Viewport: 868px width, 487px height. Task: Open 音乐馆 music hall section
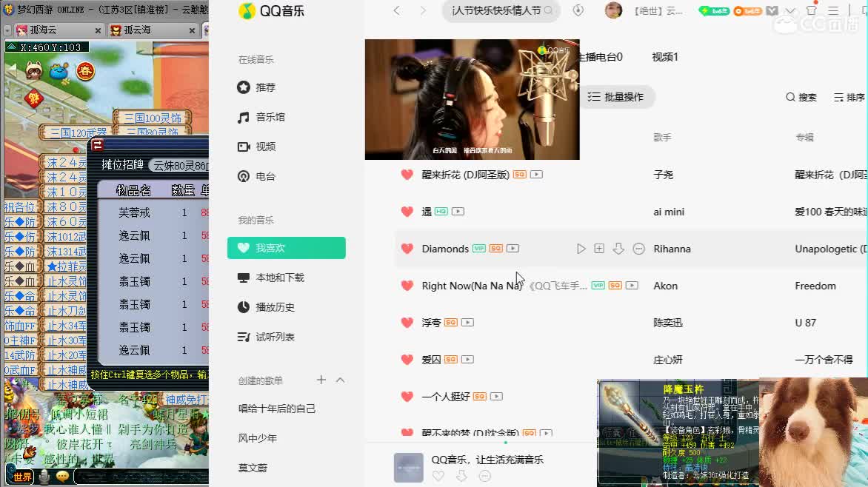point(261,118)
